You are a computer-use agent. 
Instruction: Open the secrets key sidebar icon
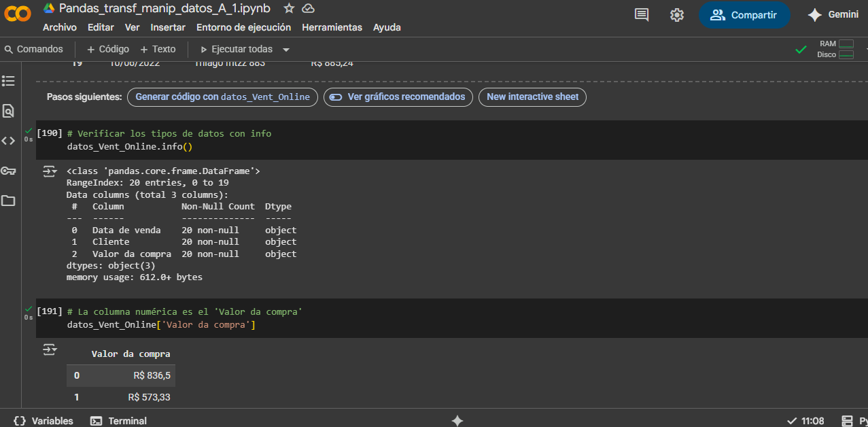point(8,171)
